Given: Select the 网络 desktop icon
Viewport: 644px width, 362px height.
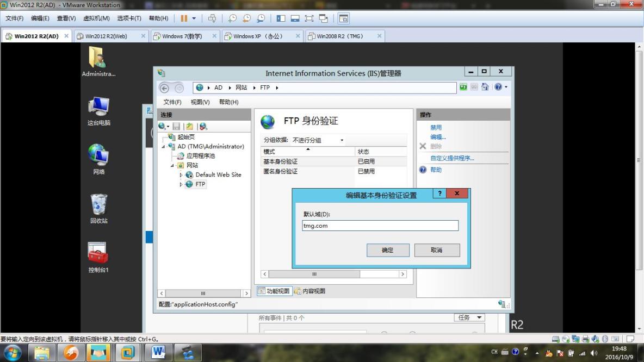Looking at the screenshot, I should pos(98,159).
